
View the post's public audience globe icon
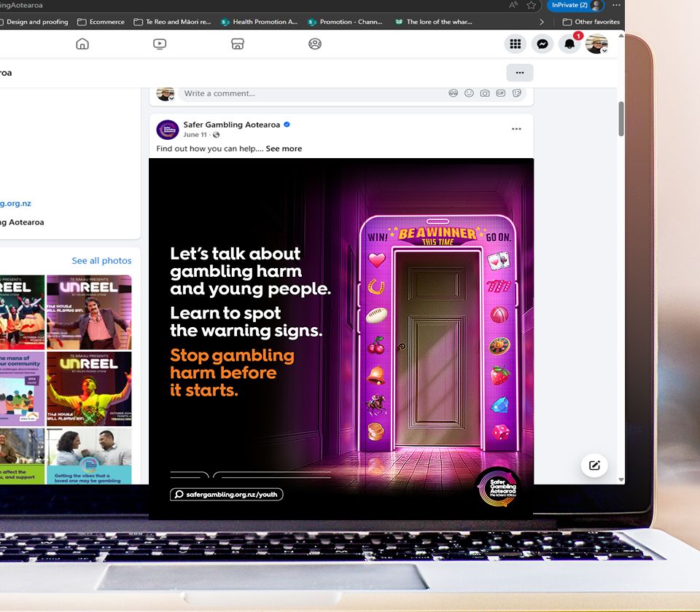tap(217, 135)
